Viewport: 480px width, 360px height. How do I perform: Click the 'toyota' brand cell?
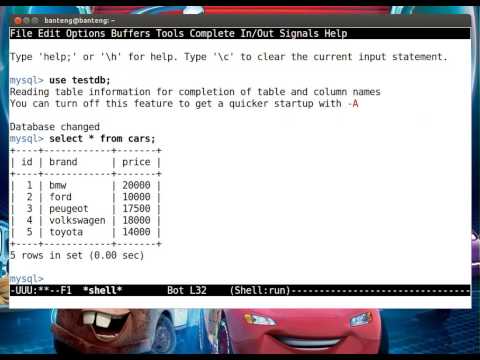click(x=66, y=232)
